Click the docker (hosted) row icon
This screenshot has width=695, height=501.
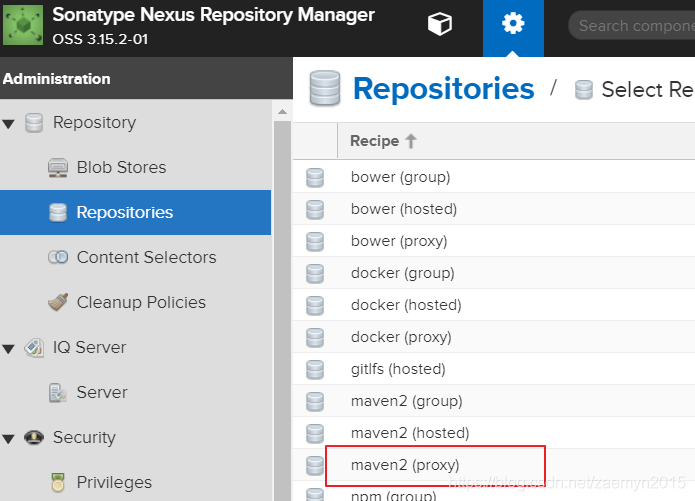point(315,305)
